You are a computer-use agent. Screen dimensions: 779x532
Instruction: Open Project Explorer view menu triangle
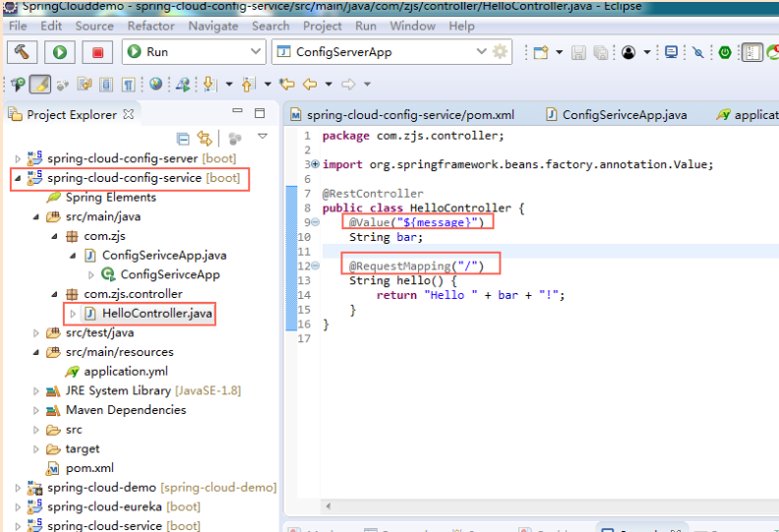click(x=263, y=136)
